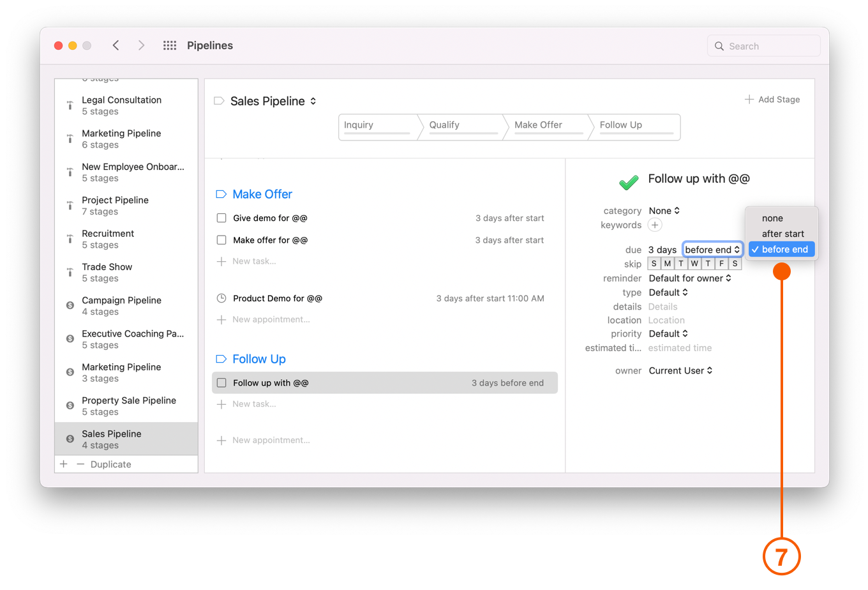Open the reminder Default for owner dropdown
The image size is (868, 590).
[691, 278]
